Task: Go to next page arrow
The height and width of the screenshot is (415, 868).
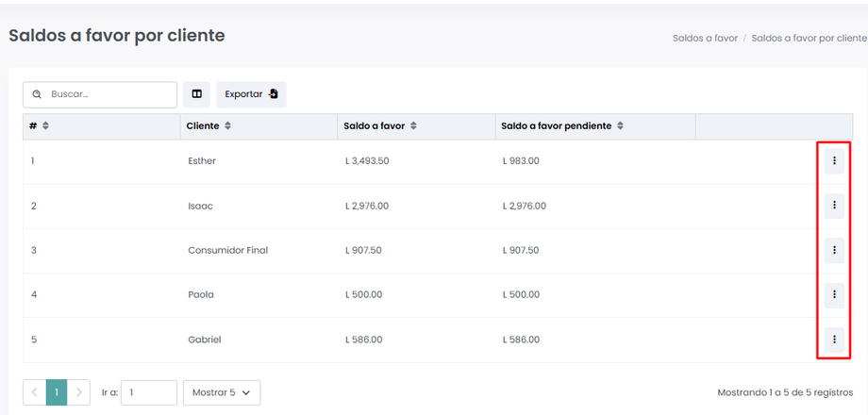Action: (x=78, y=392)
